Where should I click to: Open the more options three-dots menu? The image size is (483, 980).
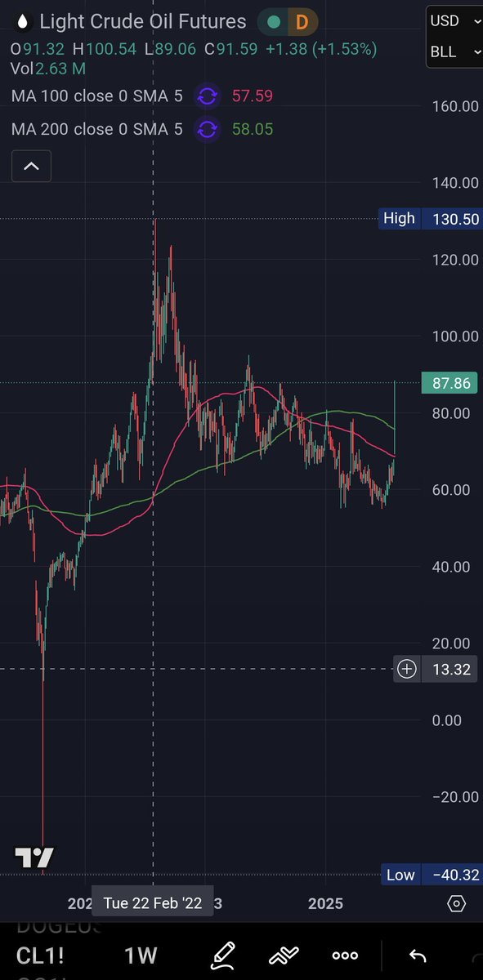[345, 955]
